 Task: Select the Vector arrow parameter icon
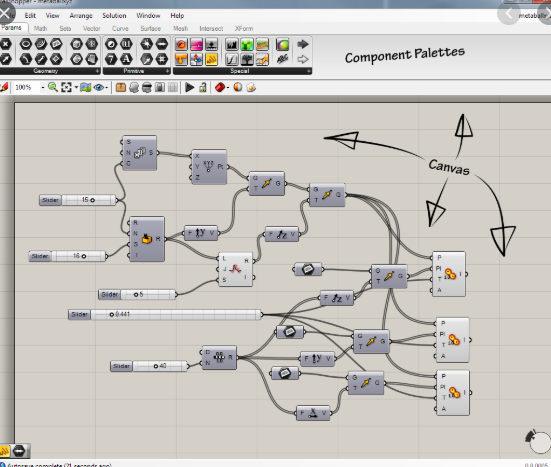coord(5,59)
